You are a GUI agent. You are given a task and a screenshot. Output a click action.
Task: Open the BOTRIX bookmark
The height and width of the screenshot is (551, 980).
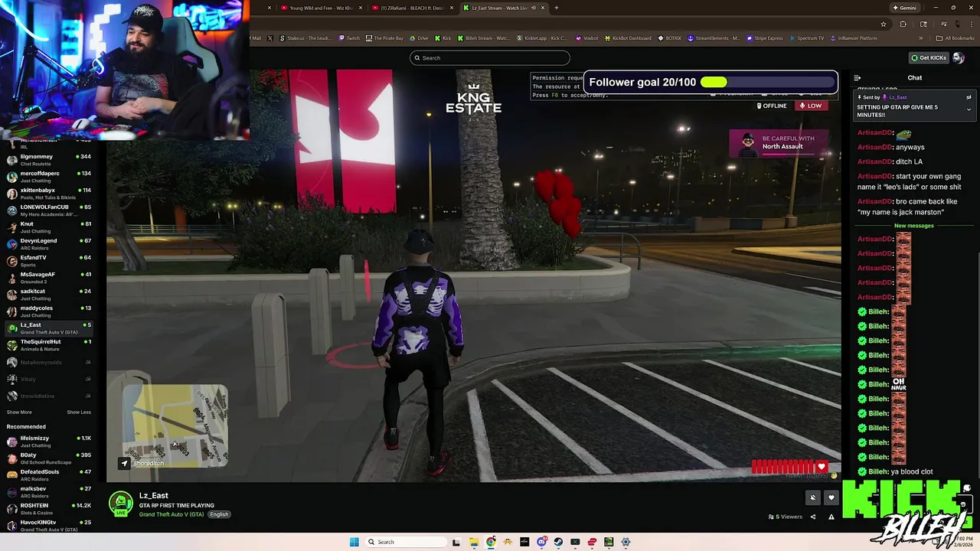click(x=670, y=38)
